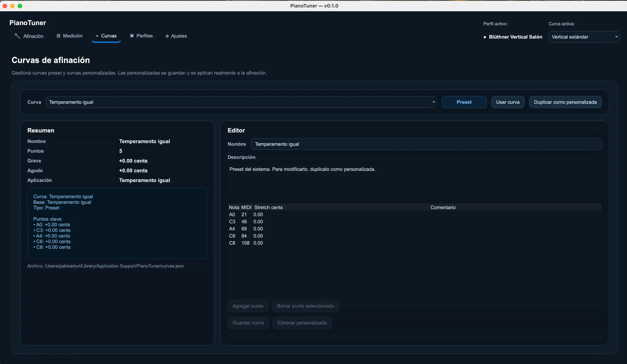Open the Afinación tab
627x364 pixels.
(29, 36)
